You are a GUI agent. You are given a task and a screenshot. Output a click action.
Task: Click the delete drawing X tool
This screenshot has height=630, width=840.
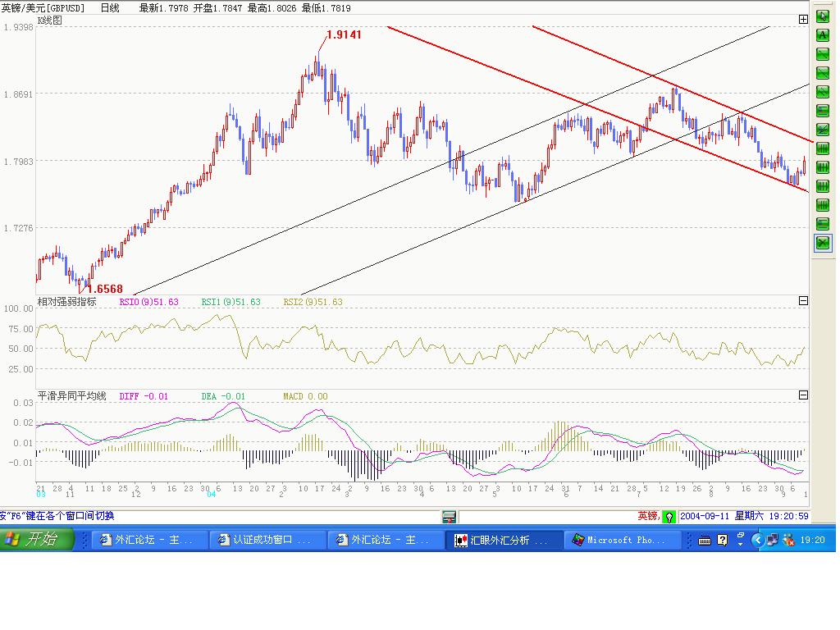pos(822,243)
